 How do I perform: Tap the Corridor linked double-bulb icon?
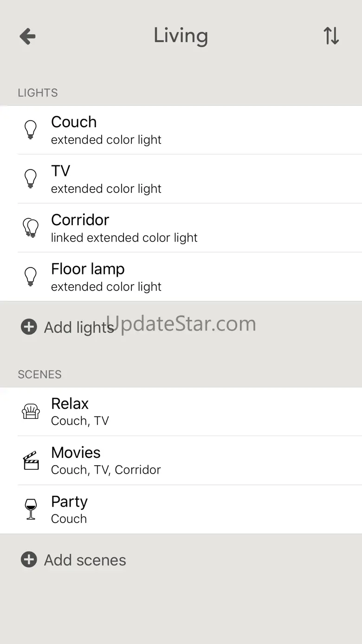(31, 228)
